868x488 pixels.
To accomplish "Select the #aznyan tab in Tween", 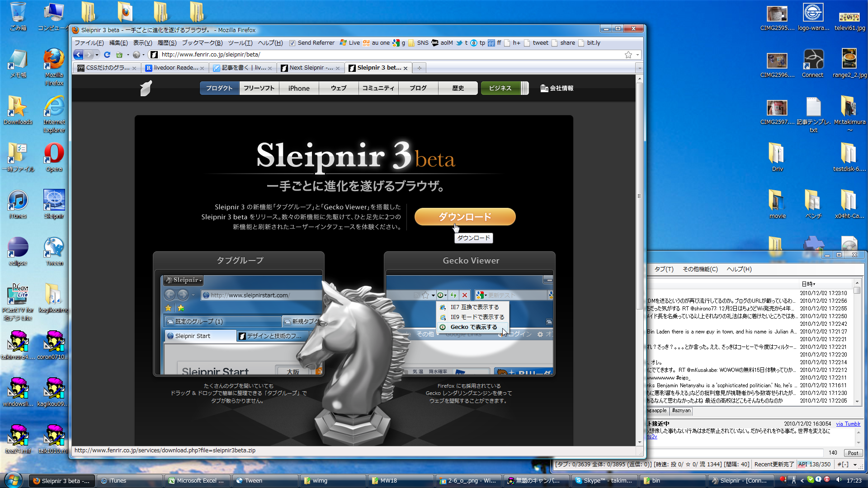I will click(x=681, y=411).
